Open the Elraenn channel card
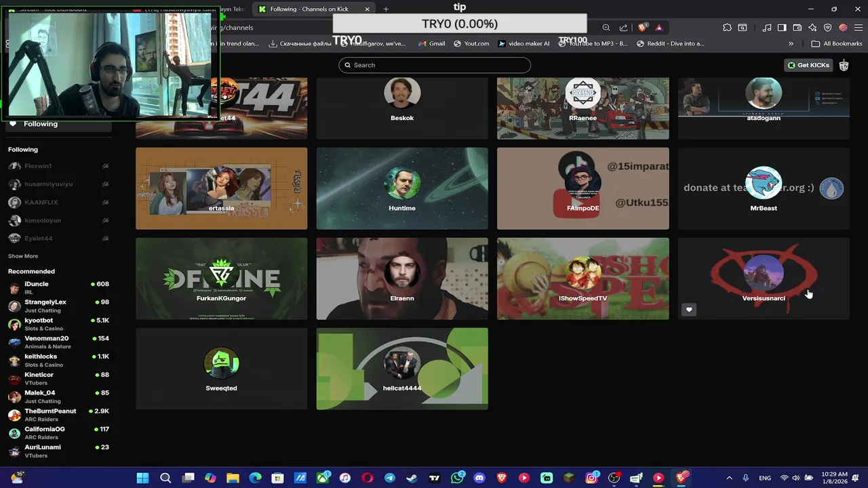 pos(402,279)
